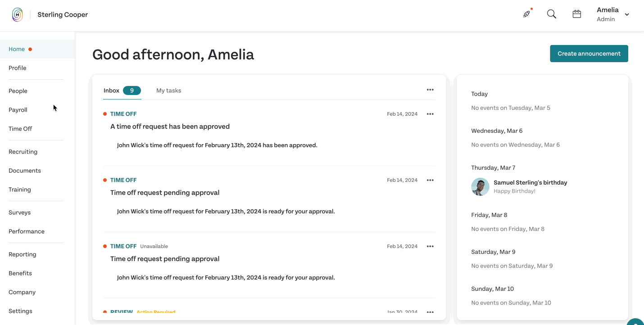Image resolution: width=644 pixels, height=325 pixels.
Task: Click the 'Unavailable' label on time off message
Action: tap(154, 246)
